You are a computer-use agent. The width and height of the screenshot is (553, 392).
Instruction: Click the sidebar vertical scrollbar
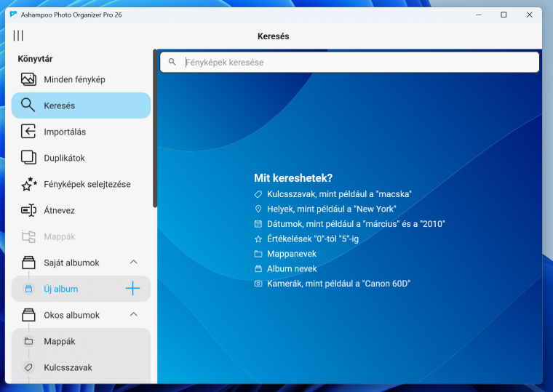(154, 129)
